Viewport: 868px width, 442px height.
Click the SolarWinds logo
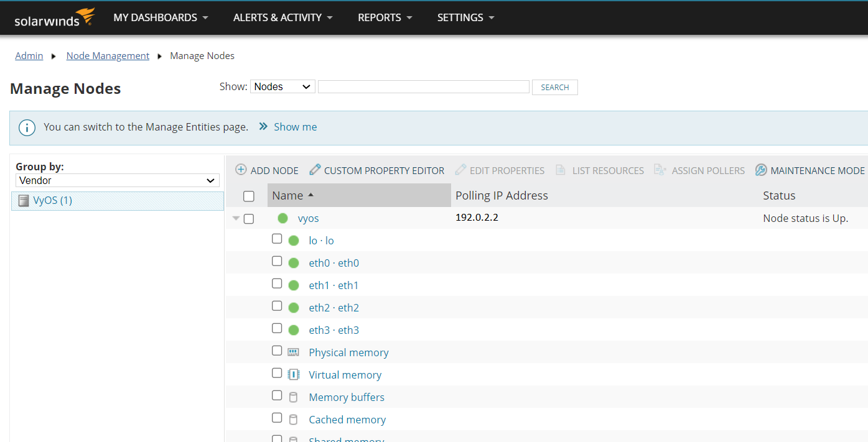(55, 17)
